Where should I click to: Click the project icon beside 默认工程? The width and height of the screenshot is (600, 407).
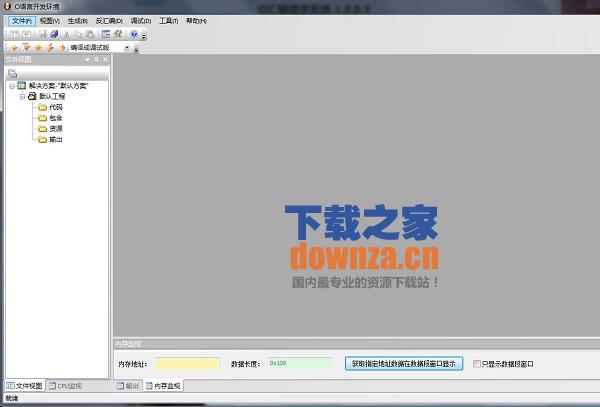pos(33,96)
